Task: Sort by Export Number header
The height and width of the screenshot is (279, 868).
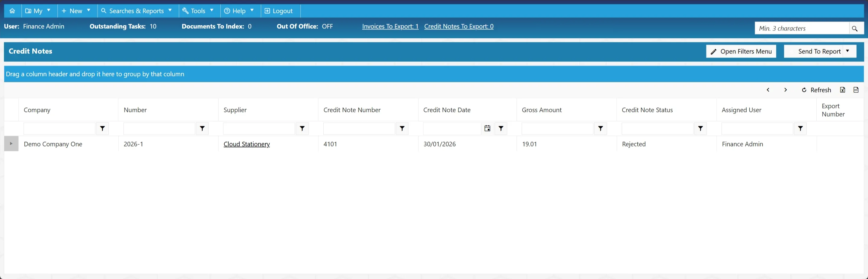Action: (x=833, y=110)
